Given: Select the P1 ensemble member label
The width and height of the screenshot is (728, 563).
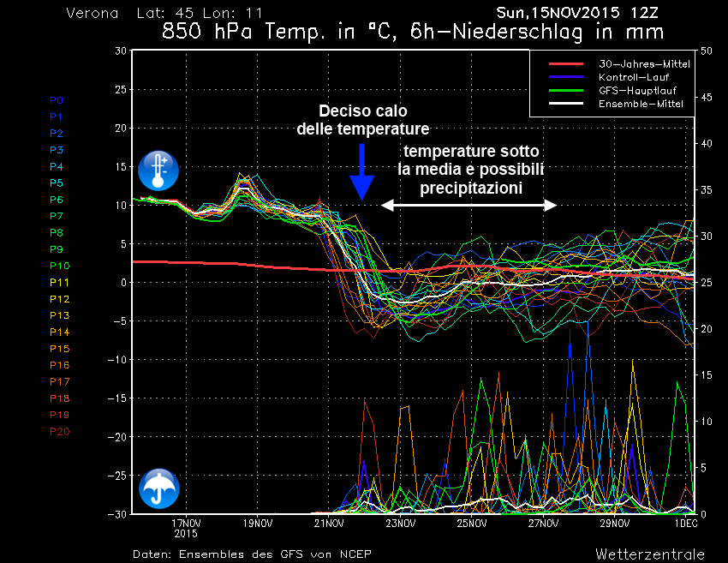Looking at the screenshot, I should click(57, 117).
